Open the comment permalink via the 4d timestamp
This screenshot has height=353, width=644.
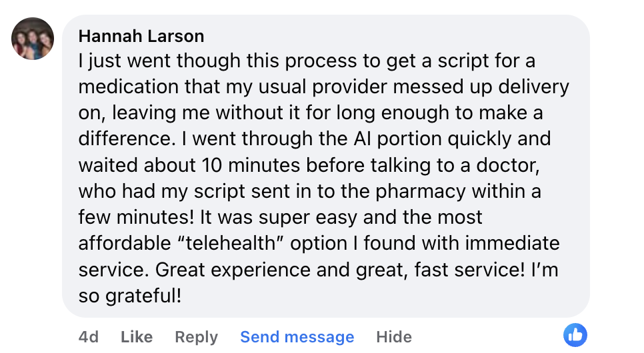(x=89, y=337)
